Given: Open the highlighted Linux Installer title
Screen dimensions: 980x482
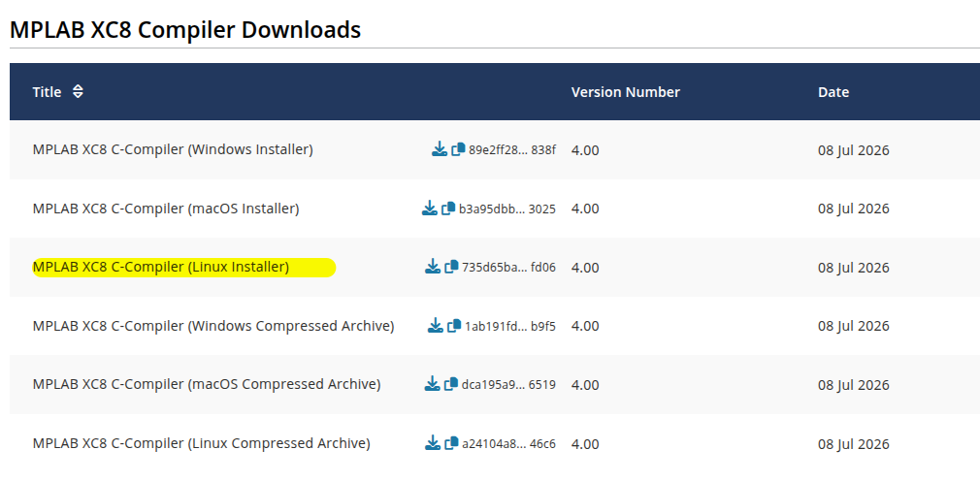Looking at the screenshot, I should (x=161, y=268).
